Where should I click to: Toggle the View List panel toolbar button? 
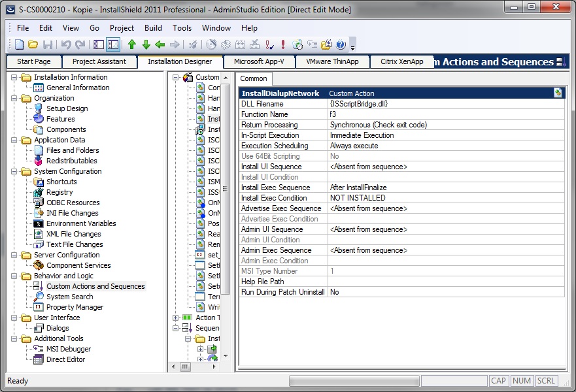(x=113, y=44)
